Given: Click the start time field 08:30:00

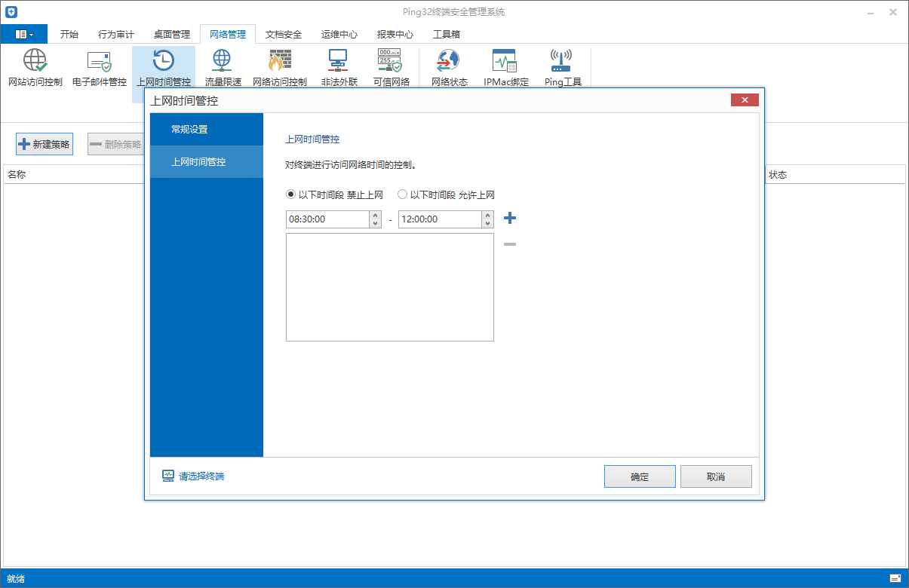Looking at the screenshot, I should tap(327, 219).
